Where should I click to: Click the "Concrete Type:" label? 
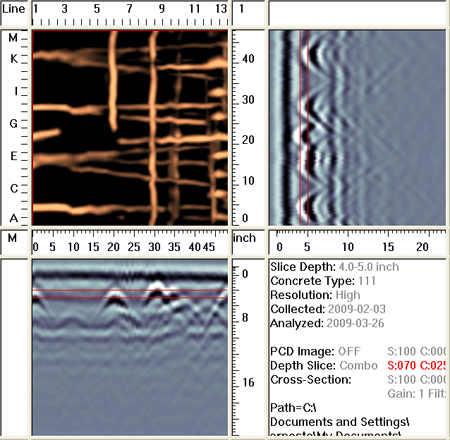coord(313,281)
